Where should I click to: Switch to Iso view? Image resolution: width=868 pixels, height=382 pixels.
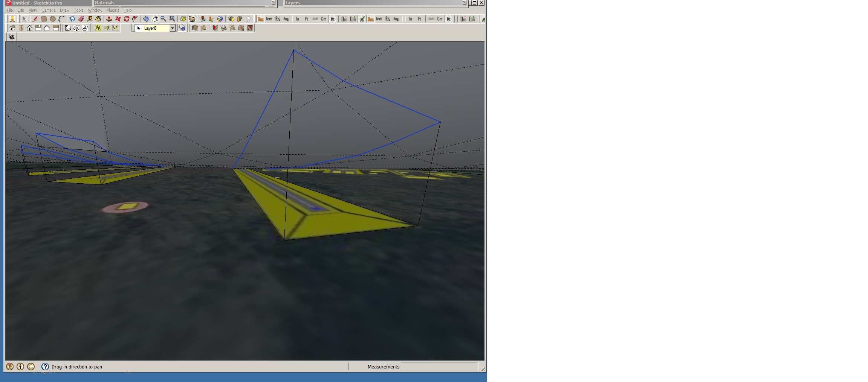tap(12, 28)
